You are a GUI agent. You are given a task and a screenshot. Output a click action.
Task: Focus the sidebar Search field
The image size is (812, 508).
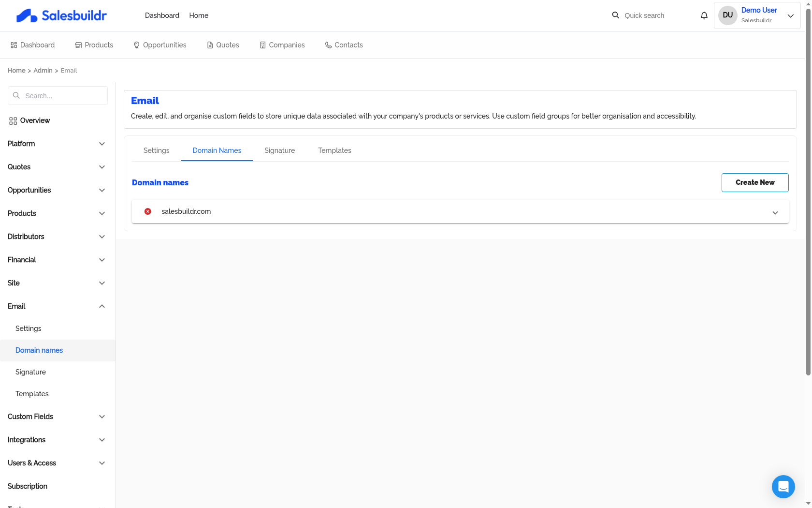pos(58,96)
